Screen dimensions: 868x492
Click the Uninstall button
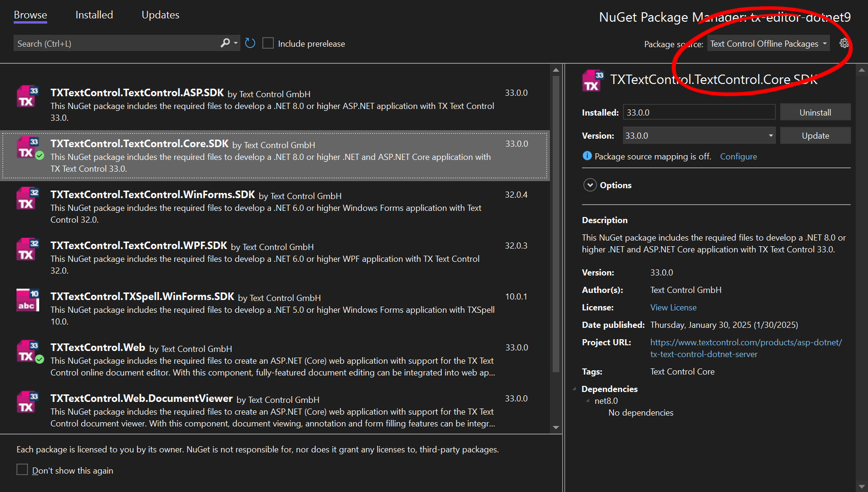tap(815, 112)
